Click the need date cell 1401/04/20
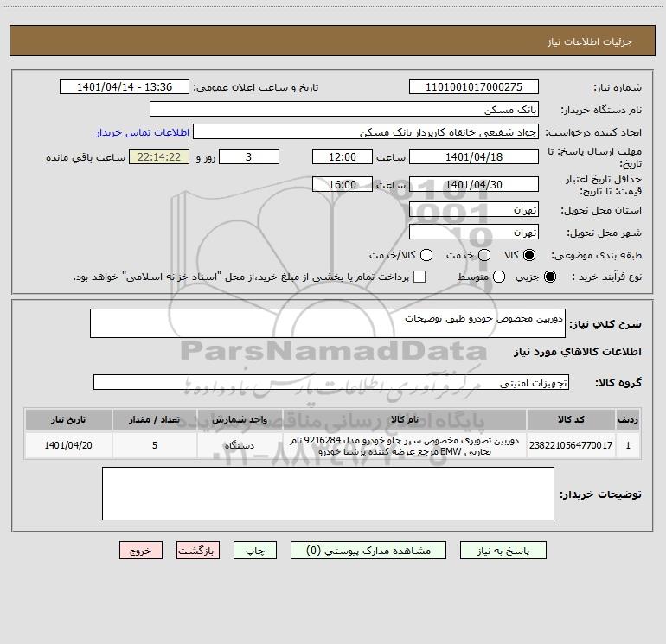 (68, 445)
